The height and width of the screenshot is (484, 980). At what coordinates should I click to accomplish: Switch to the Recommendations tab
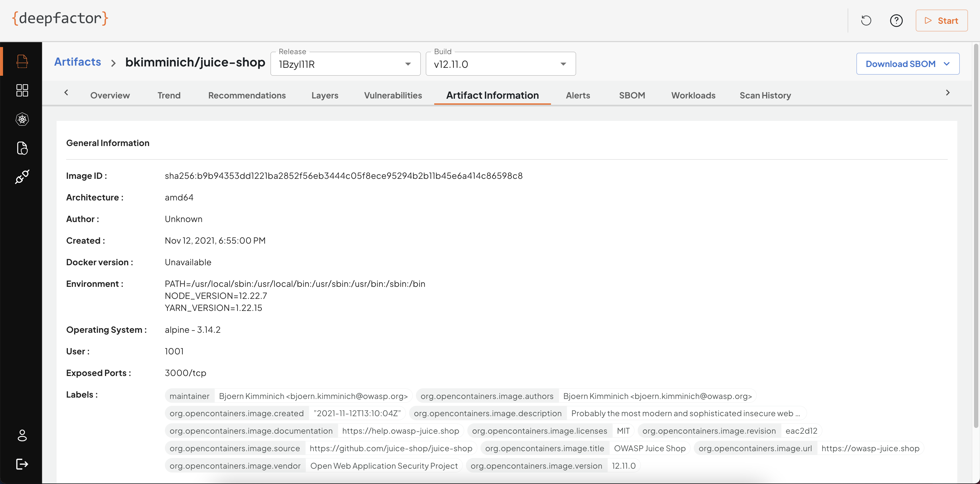coord(247,95)
